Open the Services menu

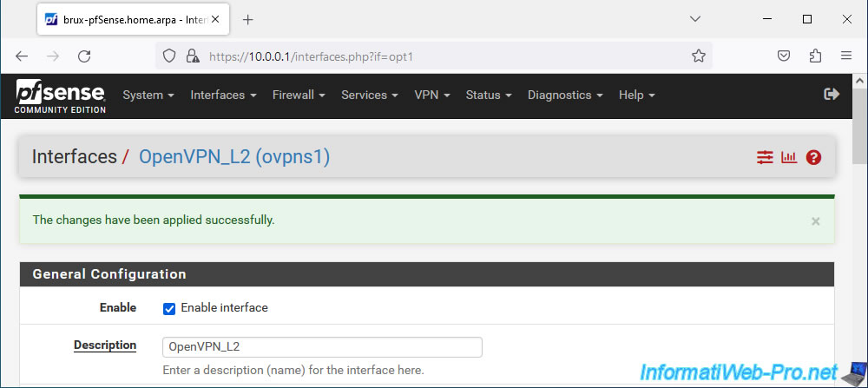pos(369,95)
